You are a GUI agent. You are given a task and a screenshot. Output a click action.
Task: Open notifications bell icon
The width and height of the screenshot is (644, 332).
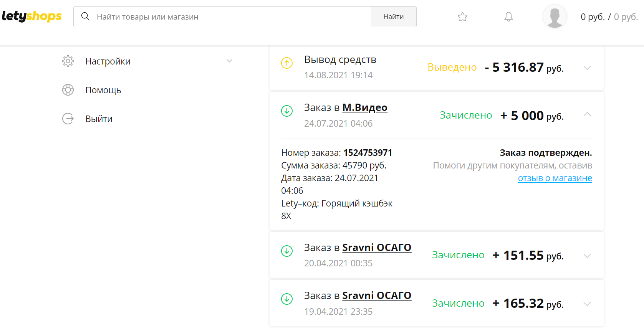508,17
